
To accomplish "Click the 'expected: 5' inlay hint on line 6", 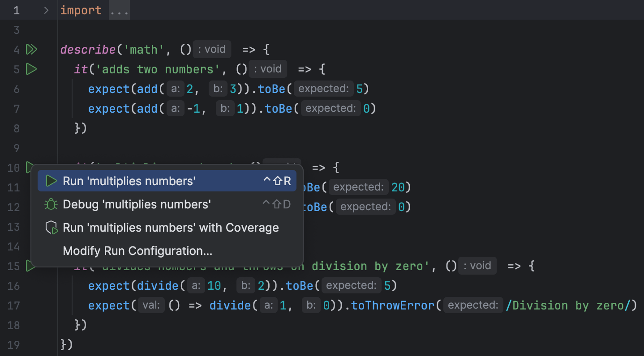I will (323, 88).
